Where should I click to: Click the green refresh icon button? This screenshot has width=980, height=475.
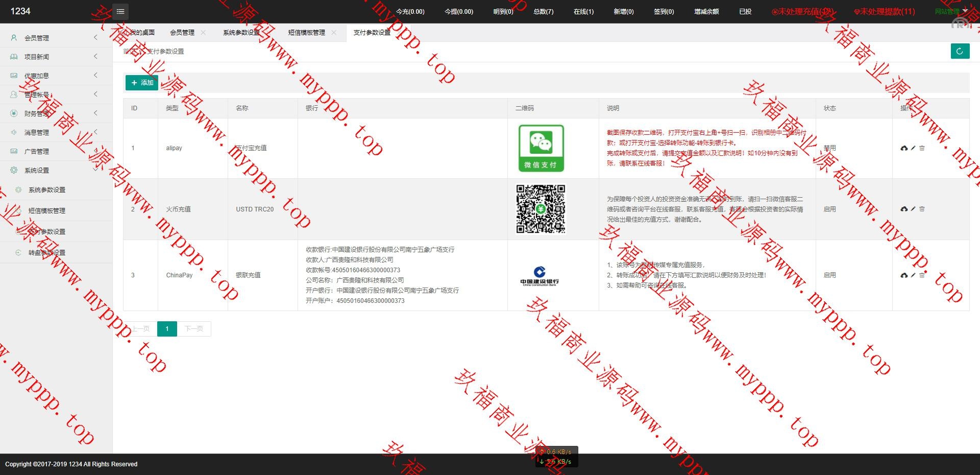click(x=960, y=51)
